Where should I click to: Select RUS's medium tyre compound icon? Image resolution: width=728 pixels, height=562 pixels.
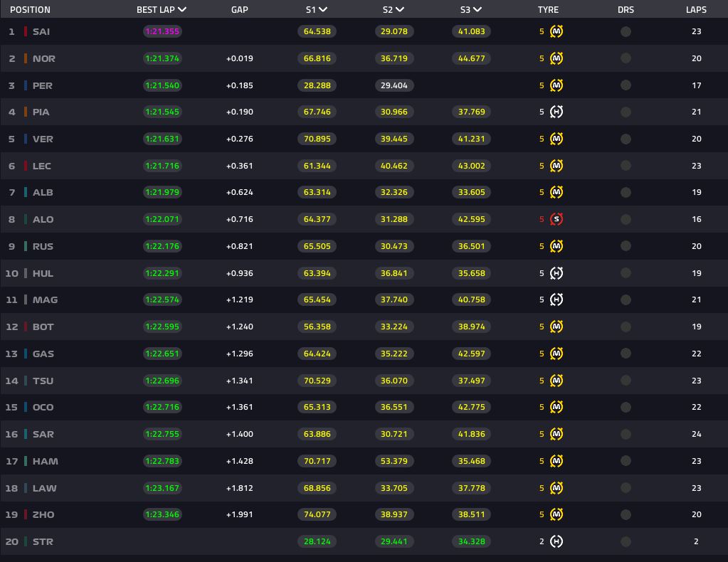556,246
